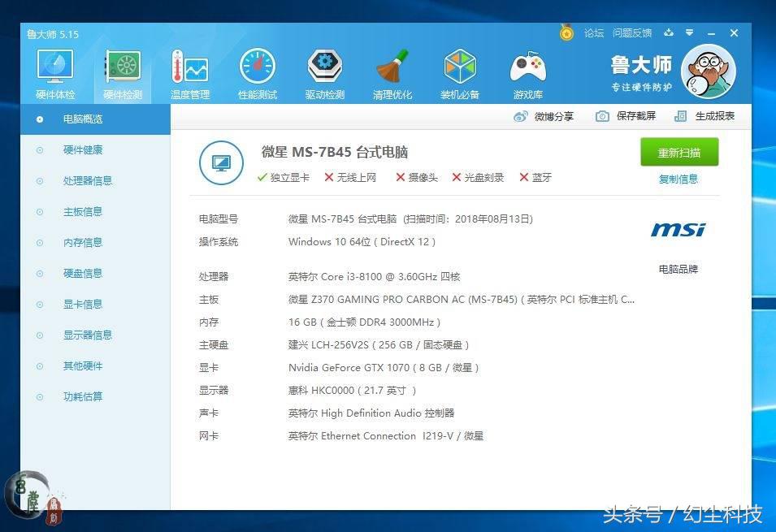This screenshot has width=776, height=532.
Task: Click 摄像头 status indicator
Action: (x=417, y=178)
